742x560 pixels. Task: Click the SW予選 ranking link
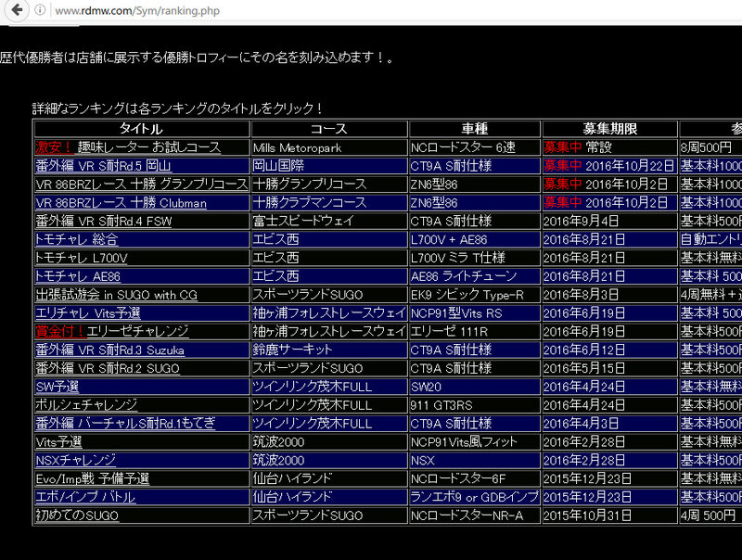tap(57, 387)
